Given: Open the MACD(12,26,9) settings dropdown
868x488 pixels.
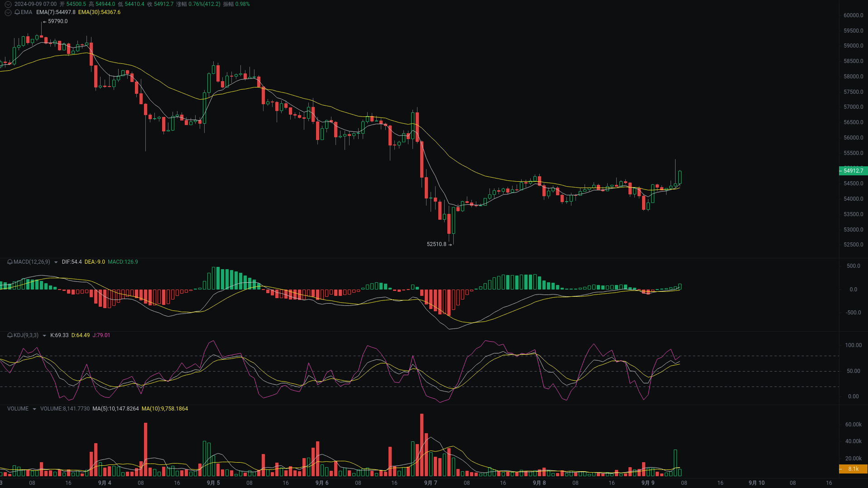Looking at the screenshot, I should coord(56,262).
